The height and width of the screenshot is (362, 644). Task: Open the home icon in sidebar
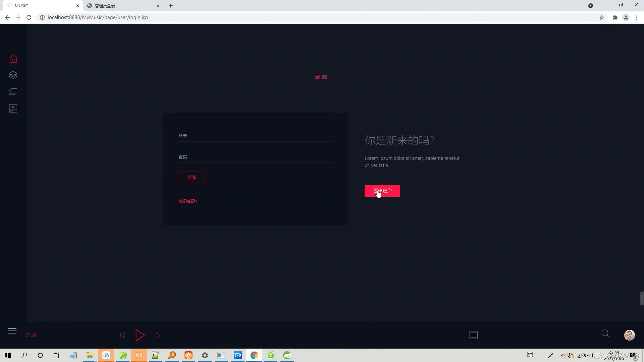click(x=13, y=59)
